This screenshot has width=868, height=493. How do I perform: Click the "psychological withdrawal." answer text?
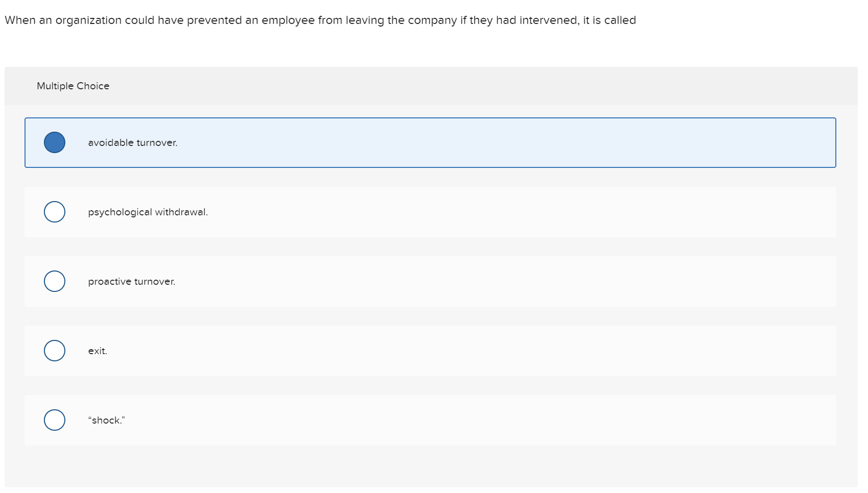[148, 212]
